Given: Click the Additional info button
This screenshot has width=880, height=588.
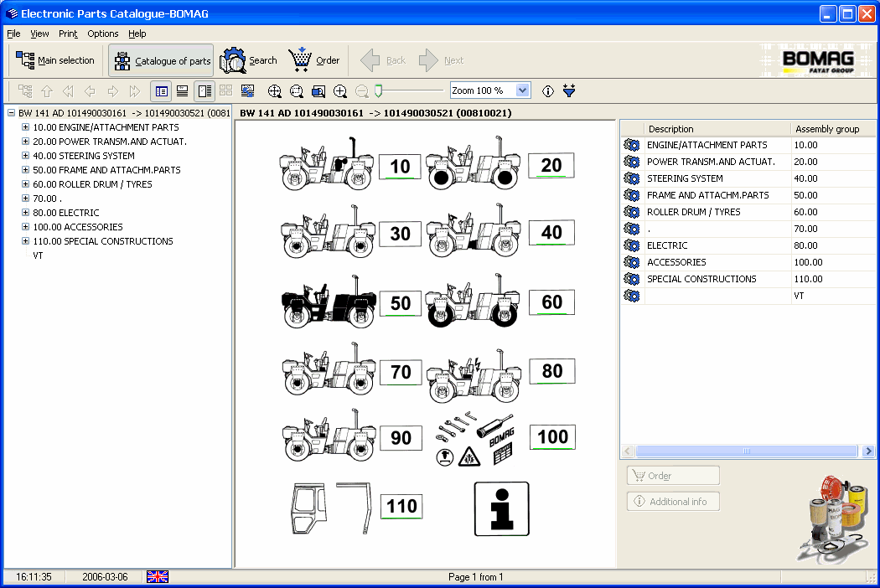Looking at the screenshot, I should click(x=673, y=501).
